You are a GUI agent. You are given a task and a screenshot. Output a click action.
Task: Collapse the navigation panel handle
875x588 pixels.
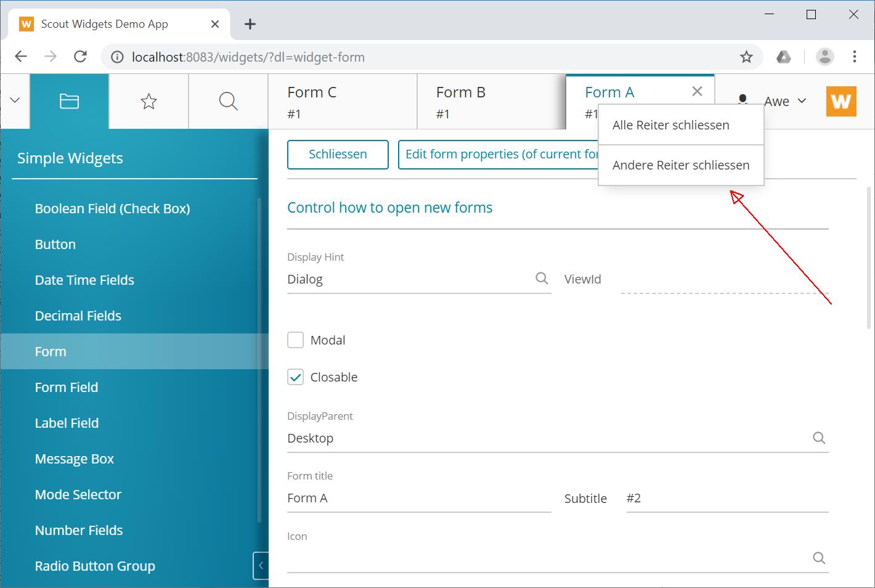coord(261,566)
